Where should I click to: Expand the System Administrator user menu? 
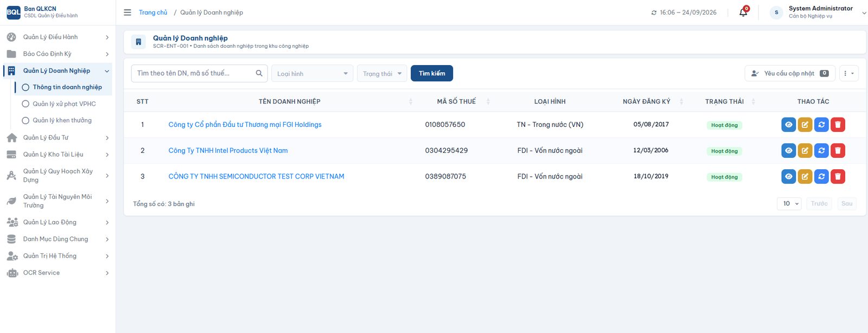(818, 12)
